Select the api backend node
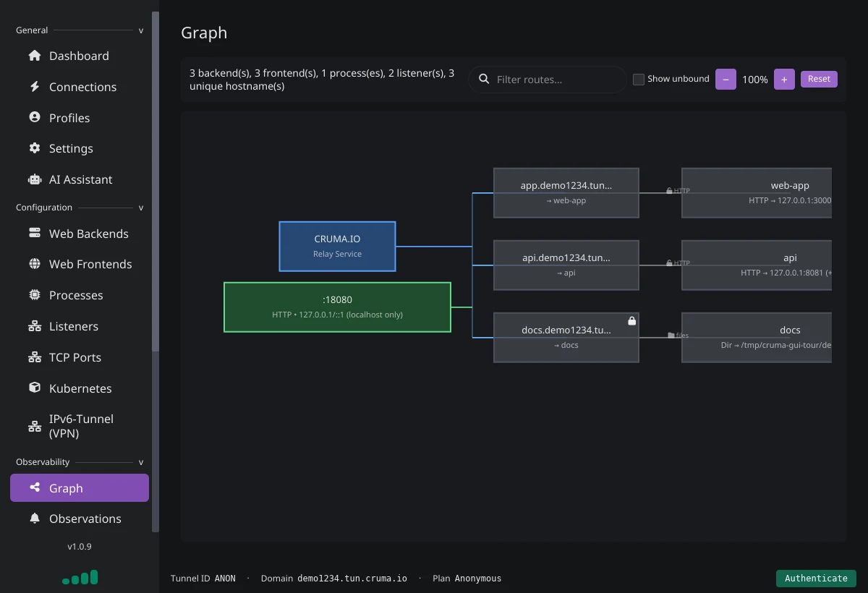Image resolution: width=868 pixels, height=593 pixels. [x=757, y=265]
